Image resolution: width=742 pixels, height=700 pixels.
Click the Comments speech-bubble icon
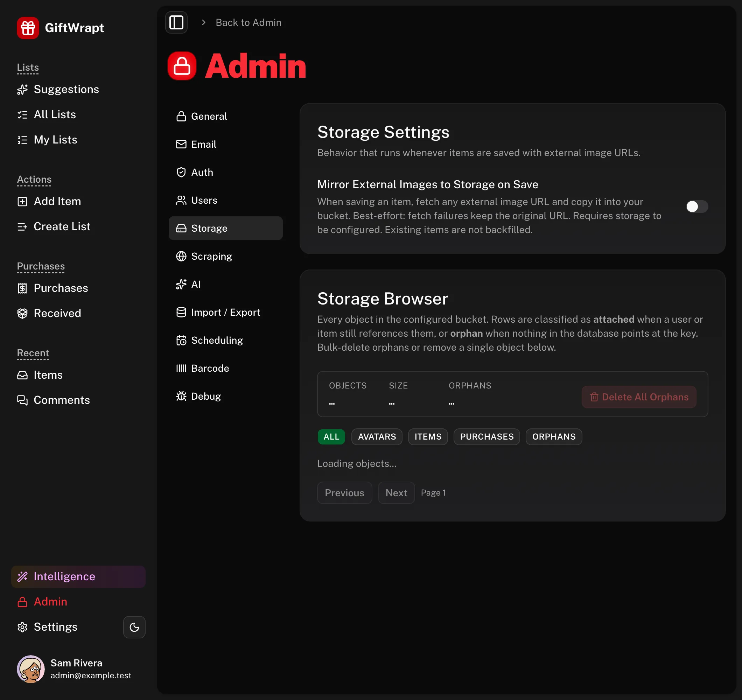(x=22, y=400)
